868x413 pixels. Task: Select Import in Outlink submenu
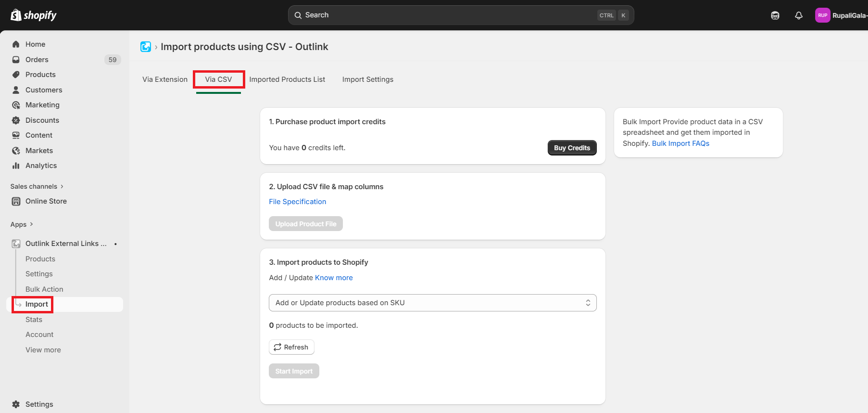coord(37,304)
